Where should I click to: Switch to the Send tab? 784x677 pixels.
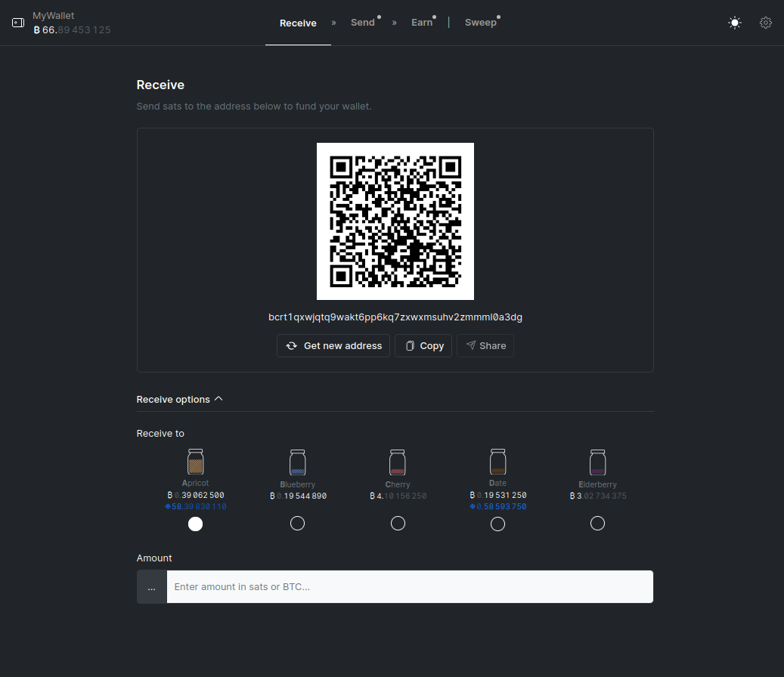pyautogui.click(x=363, y=23)
